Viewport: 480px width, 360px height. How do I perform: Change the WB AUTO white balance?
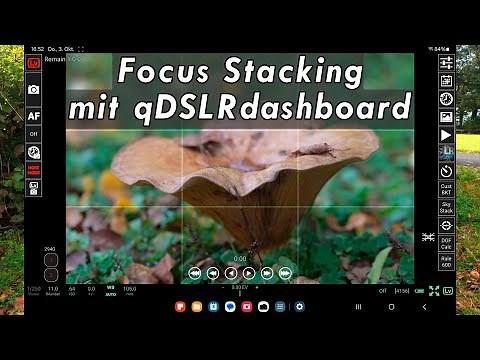tap(111, 291)
